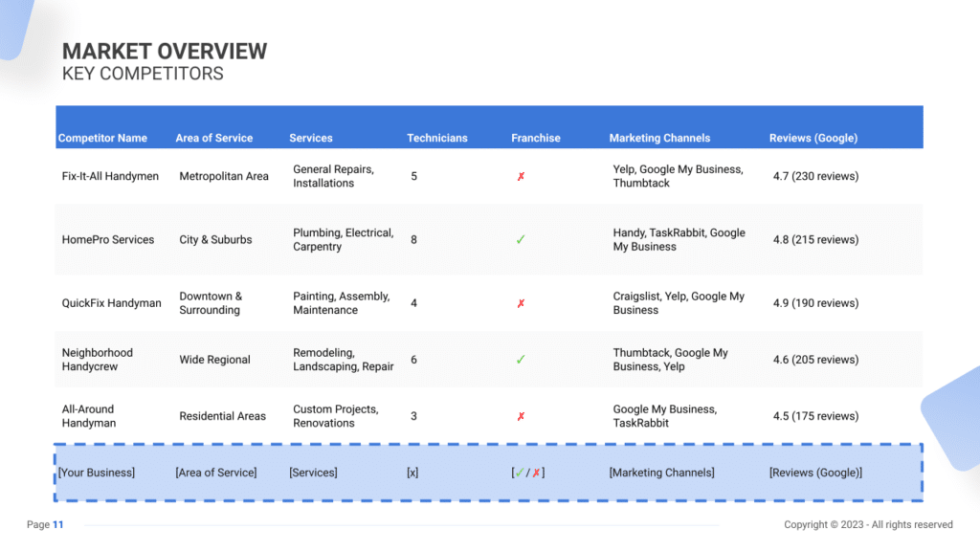
Task: Click the red X in the All-Around Handyman row
Action: [521, 417]
